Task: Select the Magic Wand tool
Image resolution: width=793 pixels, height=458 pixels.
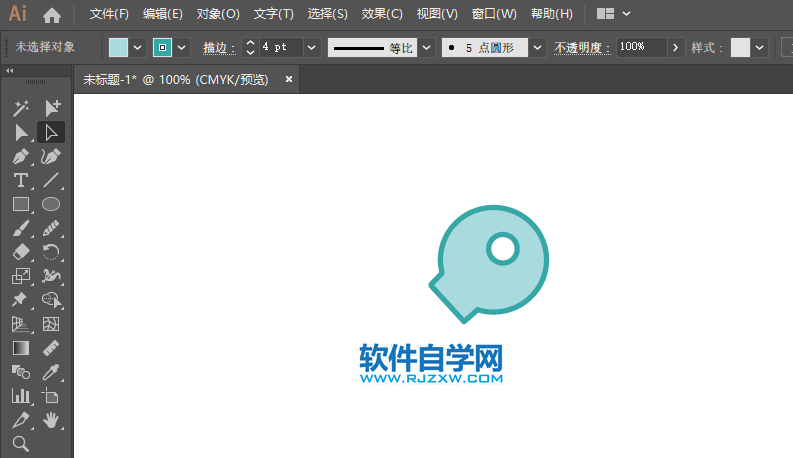Action: pos(21,108)
